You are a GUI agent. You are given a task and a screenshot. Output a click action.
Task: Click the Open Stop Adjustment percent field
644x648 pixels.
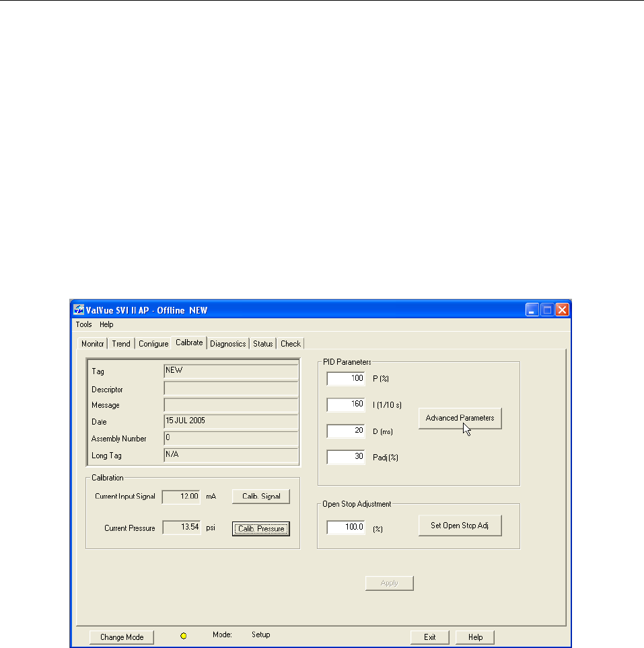346,528
